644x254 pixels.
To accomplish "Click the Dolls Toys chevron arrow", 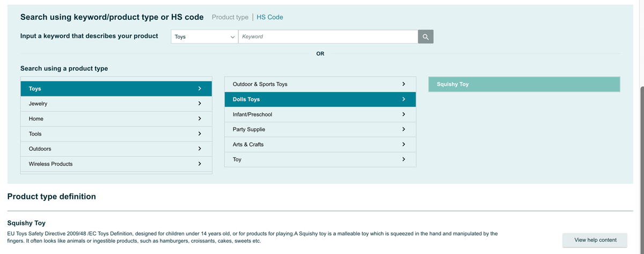I will tap(404, 99).
